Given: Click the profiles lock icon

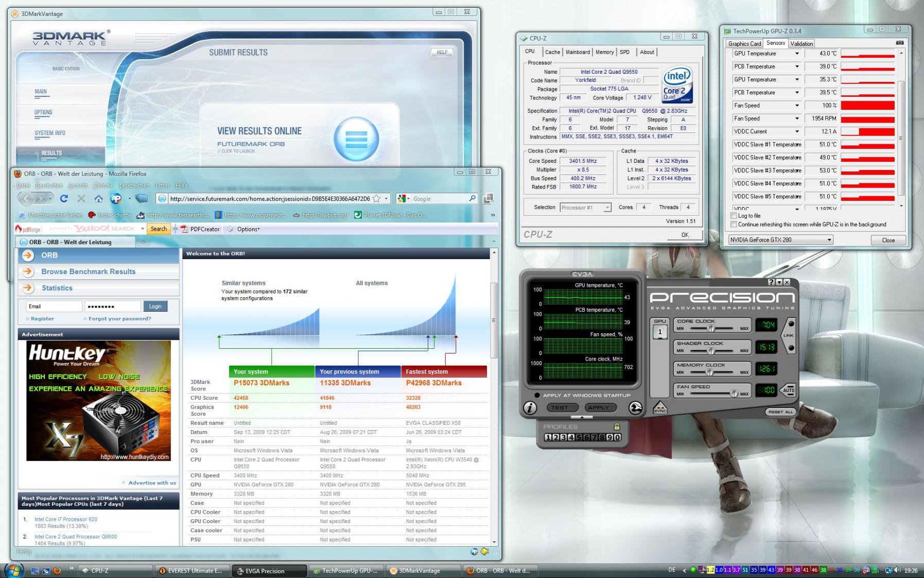Looking at the screenshot, I should click(617, 427).
